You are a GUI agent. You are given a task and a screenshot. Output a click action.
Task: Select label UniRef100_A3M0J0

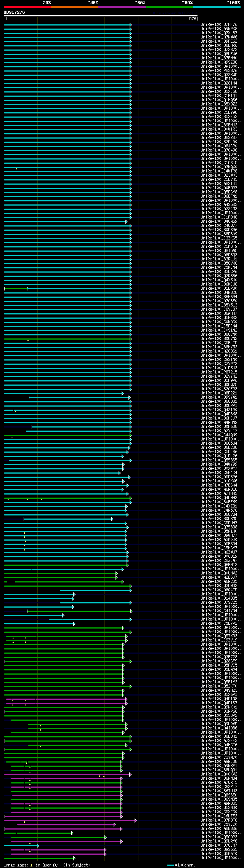[x=219, y=539]
